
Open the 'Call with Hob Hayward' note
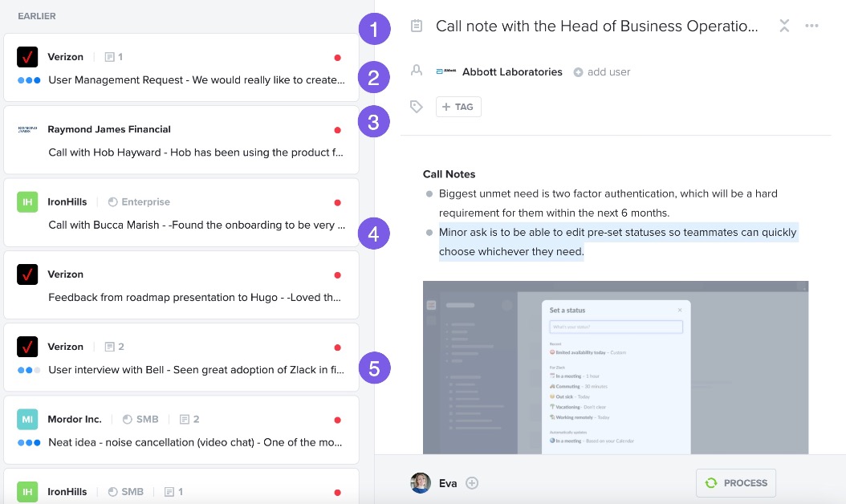coord(196,152)
